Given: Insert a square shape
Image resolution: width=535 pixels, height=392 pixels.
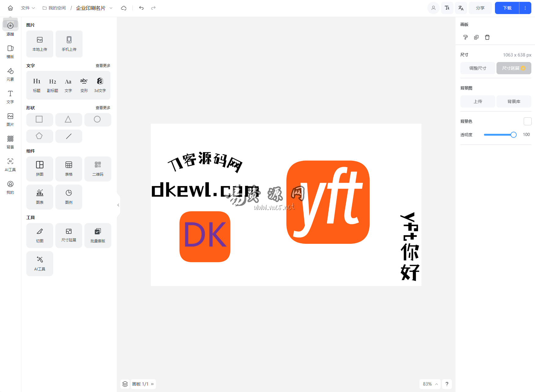Looking at the screenshot, I should 40,119.
